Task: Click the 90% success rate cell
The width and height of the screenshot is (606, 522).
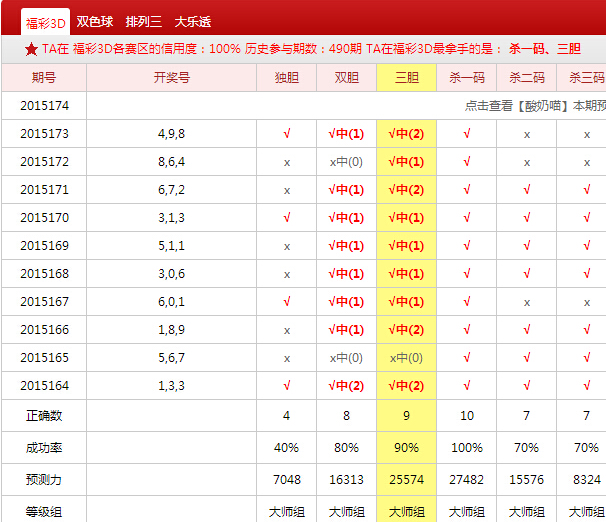Action: pyautogui.click(x=407, y=447)
